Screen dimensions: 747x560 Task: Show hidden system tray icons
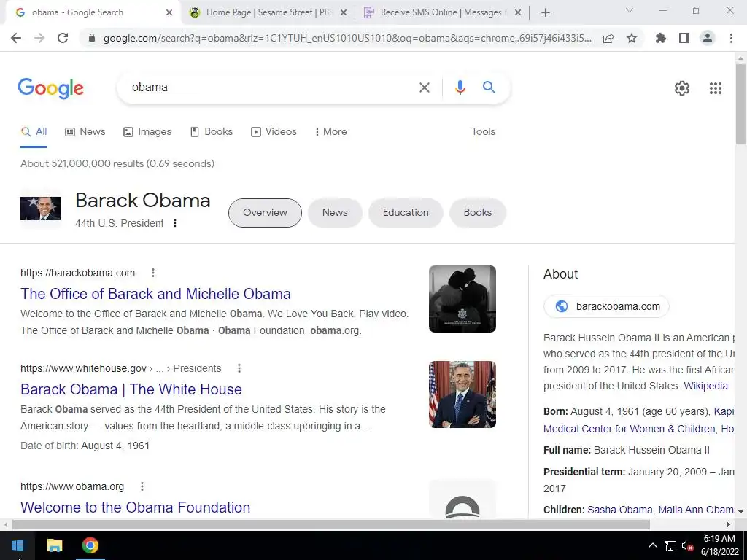[653, 545]
